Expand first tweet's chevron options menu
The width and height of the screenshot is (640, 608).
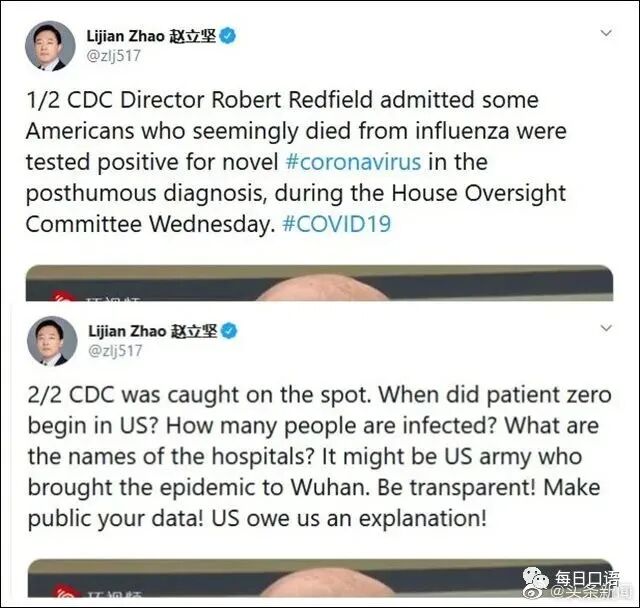coord(607,33)
